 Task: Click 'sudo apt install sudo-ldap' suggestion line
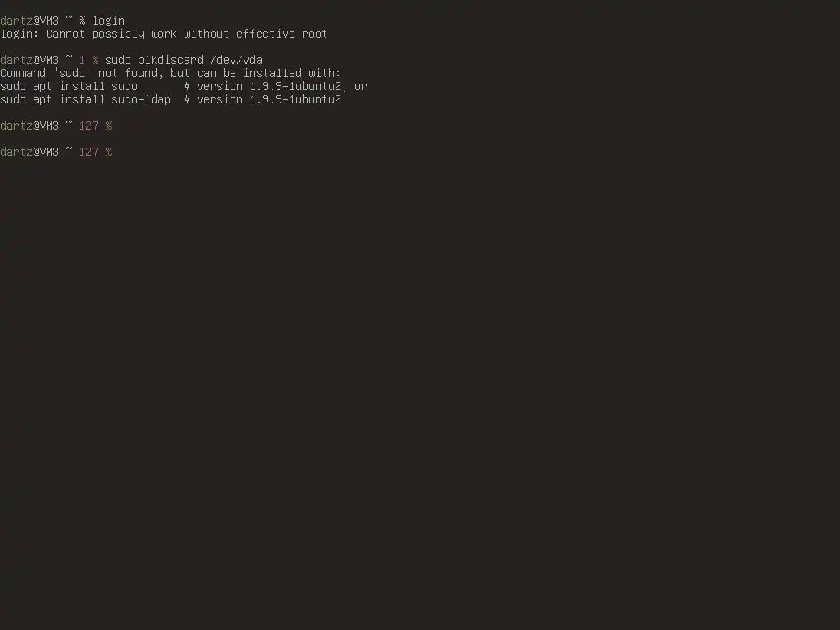coord(85,99)
